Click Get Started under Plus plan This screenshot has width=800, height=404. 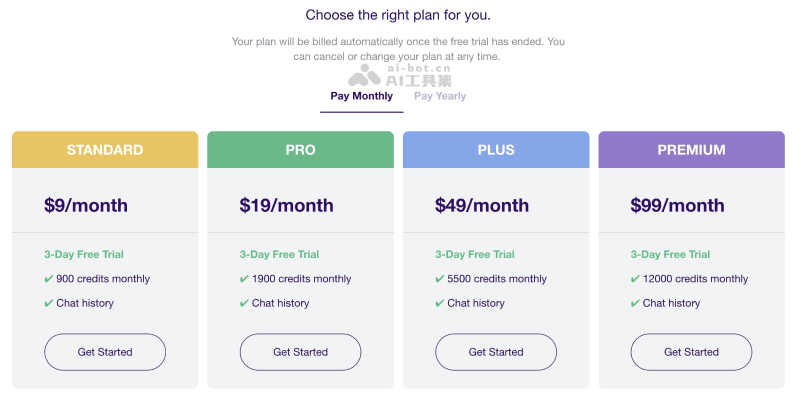click(x=496, y=352)
